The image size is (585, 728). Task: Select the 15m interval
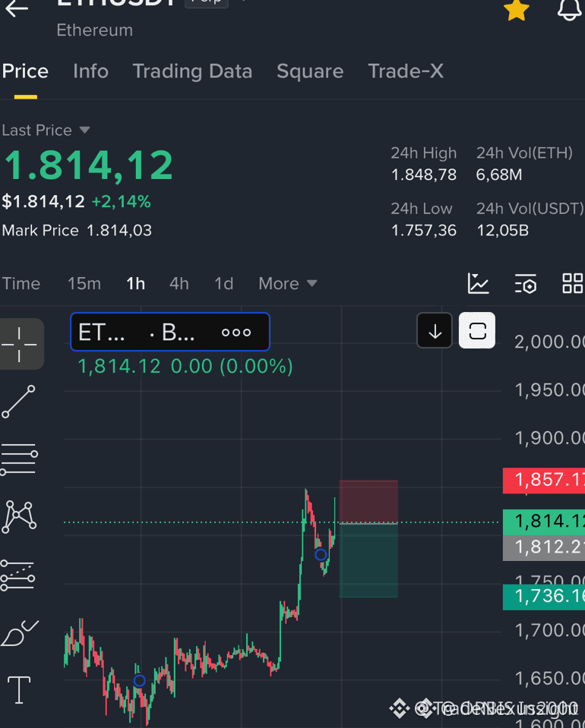point(84,284)
